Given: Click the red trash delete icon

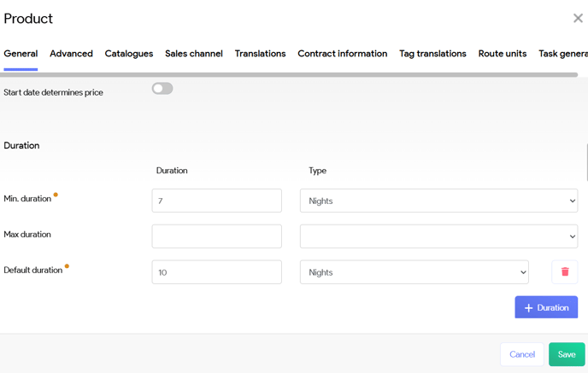Looking at the screenshot, I should point(564,272).
